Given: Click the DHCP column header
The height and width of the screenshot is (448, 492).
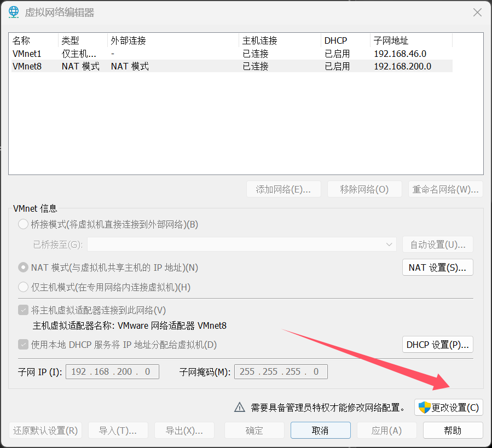Looking at the screenshot, I should [346, 40].
